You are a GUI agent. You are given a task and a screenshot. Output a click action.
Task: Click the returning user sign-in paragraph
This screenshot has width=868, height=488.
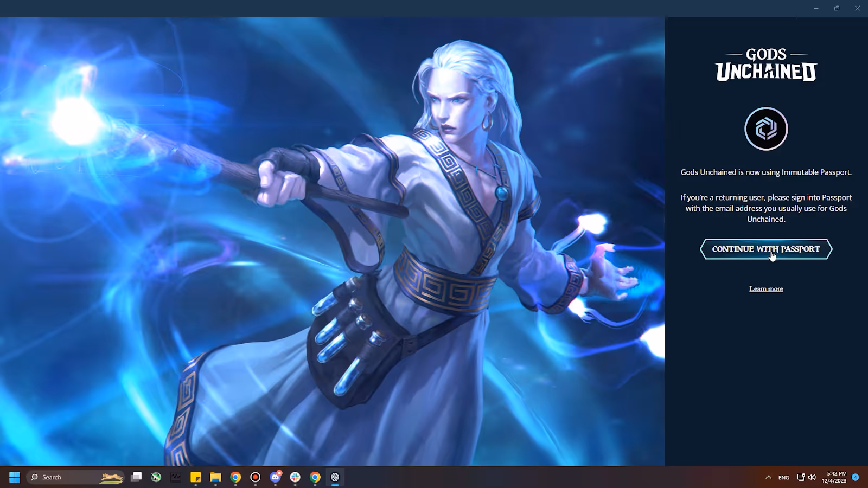click(x=766, y=208)
